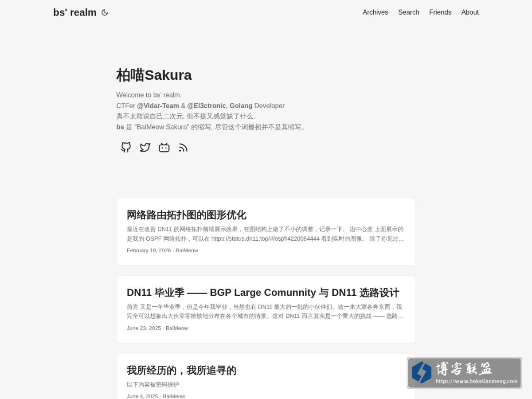The image size is (532, 399).
Task: Click the date June 23, 2025 · BaiMeow
Action: tap(157, 328)
